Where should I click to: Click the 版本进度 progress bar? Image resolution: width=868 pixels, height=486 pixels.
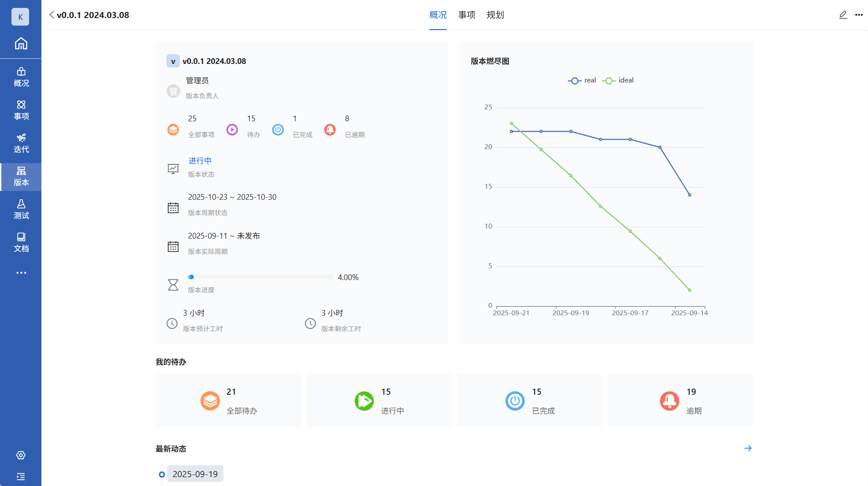[x=260, y=277]
